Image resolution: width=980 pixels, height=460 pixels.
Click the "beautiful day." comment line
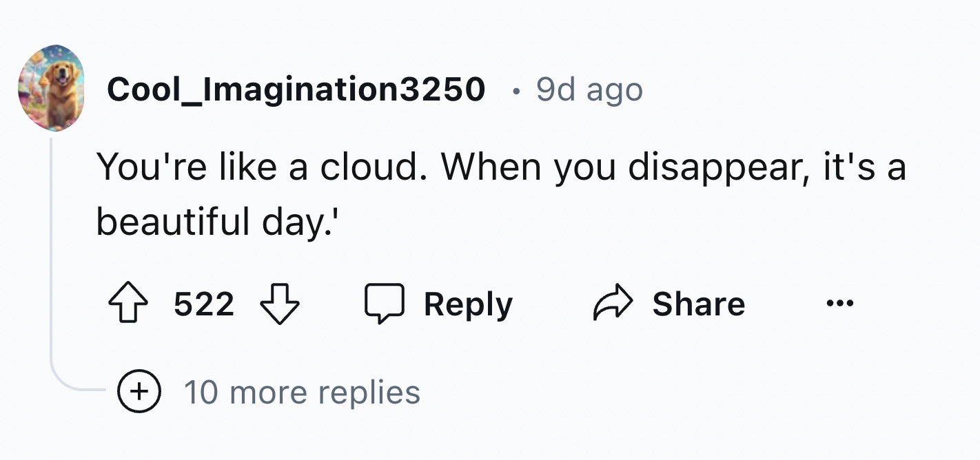coord(216,222)
